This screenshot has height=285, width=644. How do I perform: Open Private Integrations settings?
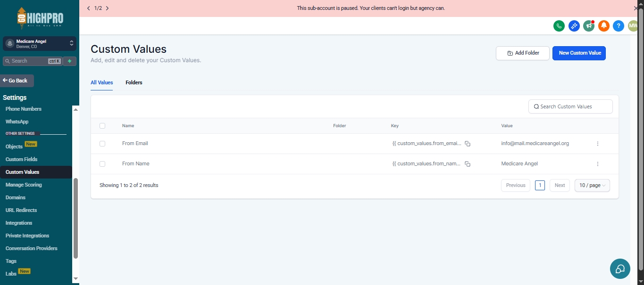[27, 236]
